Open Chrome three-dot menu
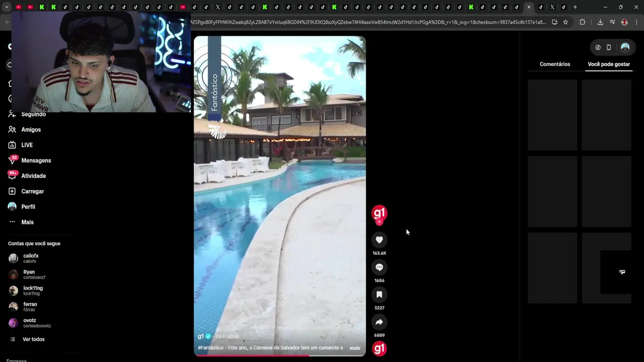Viewport: 644px width, 362px height. tap(637, 22)
